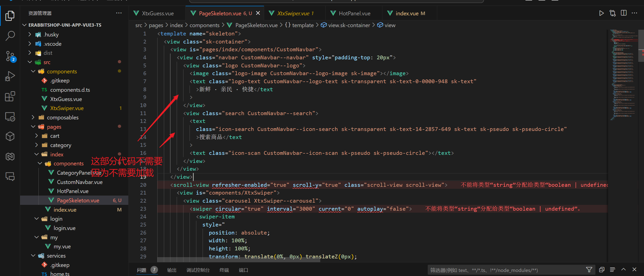Click the split editor right icon
This screenshot has height=276, width=644.
point(624,13)
